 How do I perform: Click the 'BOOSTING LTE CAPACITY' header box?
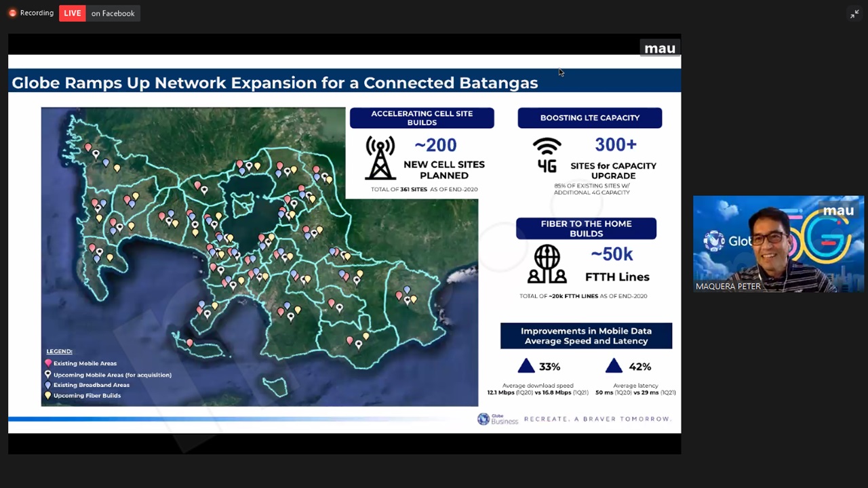point(590,118)
